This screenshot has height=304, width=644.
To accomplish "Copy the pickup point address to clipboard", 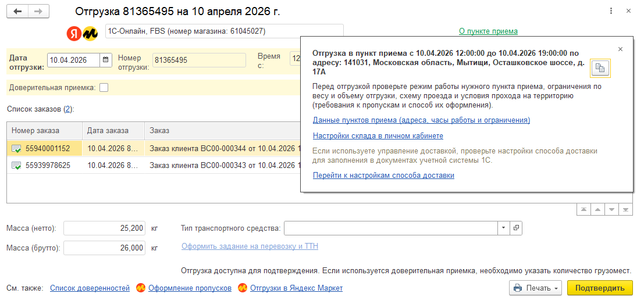I will [600, 68].
